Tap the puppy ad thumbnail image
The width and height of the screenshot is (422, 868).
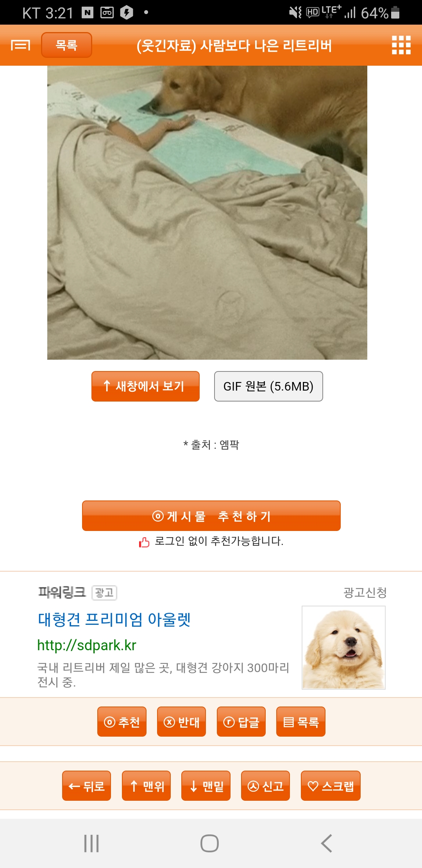[343, 647]
